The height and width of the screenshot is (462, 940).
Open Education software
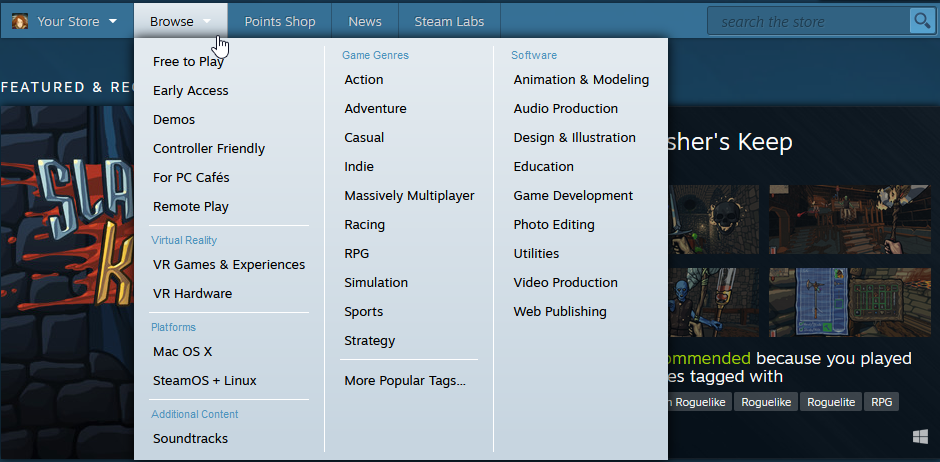coord(543,167)
